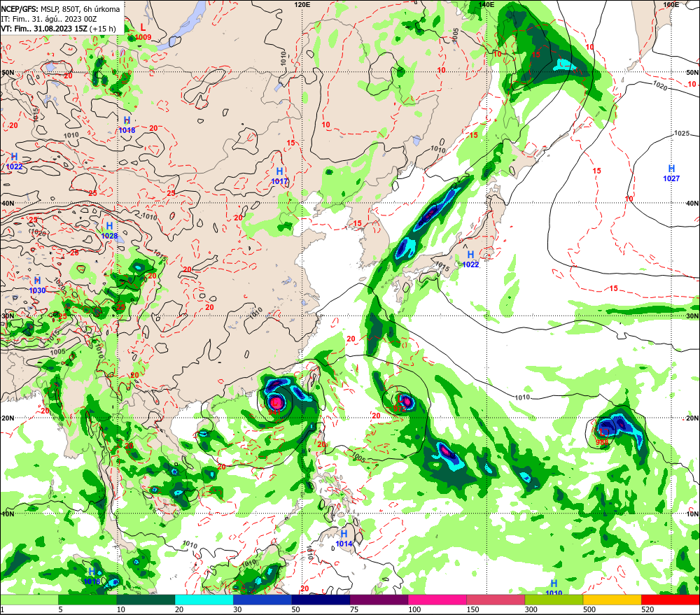Click the 972 typhoon center label

pos(400,408)
